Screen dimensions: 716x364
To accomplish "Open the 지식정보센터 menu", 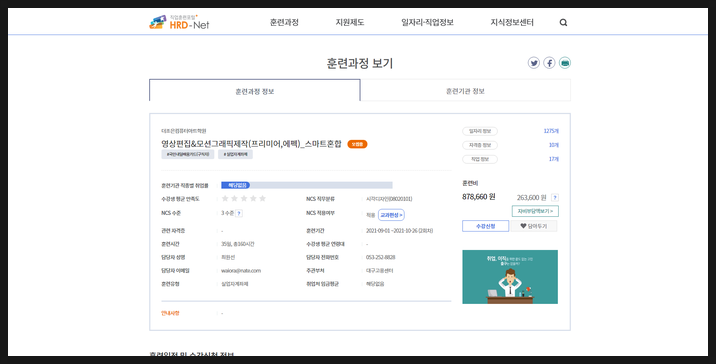I will [x=512, y=22].
